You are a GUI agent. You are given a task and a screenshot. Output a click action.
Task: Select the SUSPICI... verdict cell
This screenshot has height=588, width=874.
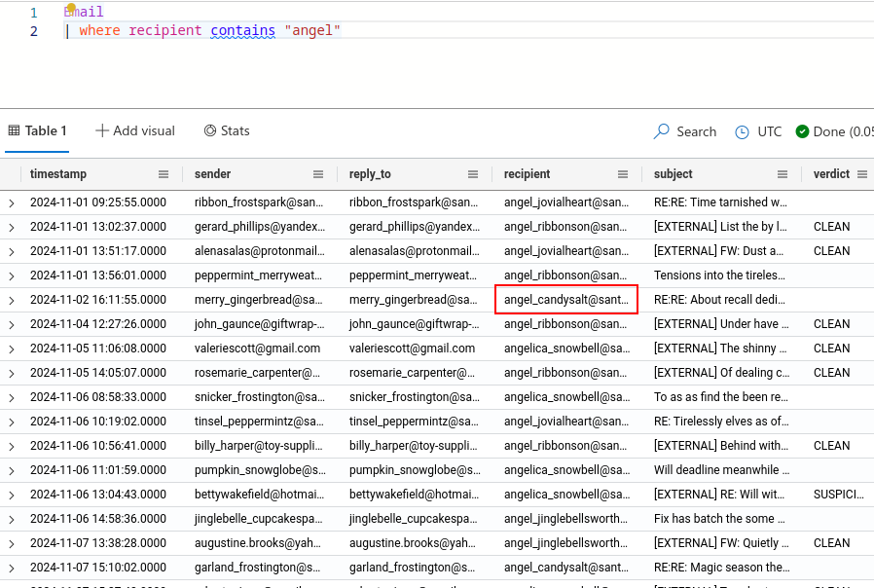[838, 495]
